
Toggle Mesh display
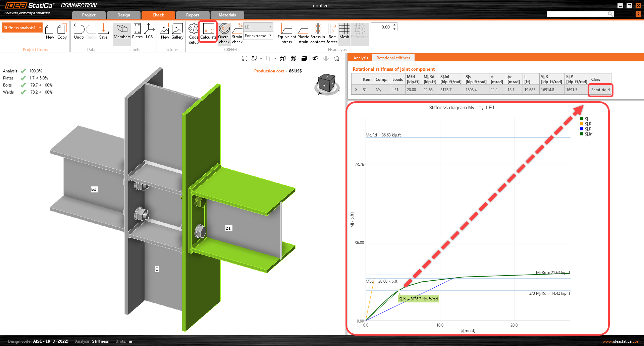pyautogui.click(x=344, y=32)
